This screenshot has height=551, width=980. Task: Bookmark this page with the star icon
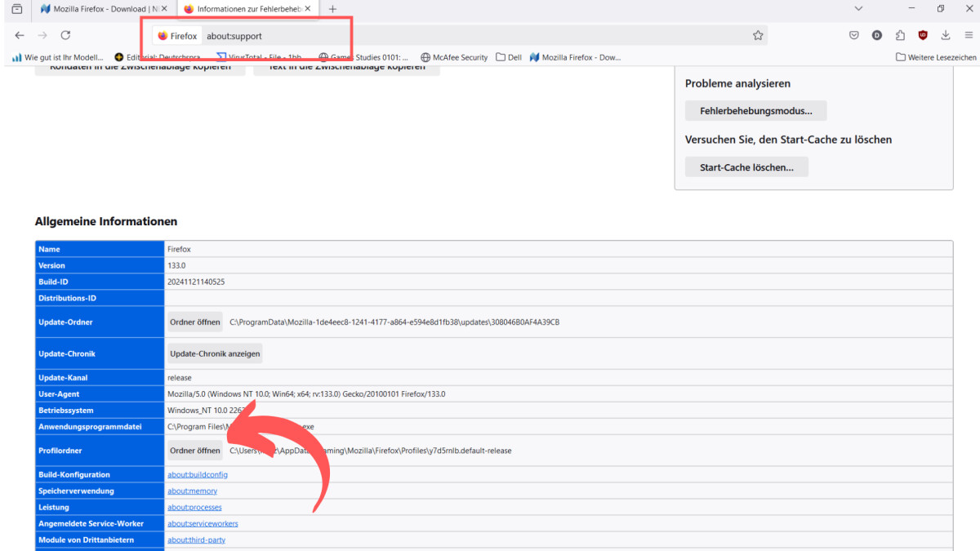[758, 35]
